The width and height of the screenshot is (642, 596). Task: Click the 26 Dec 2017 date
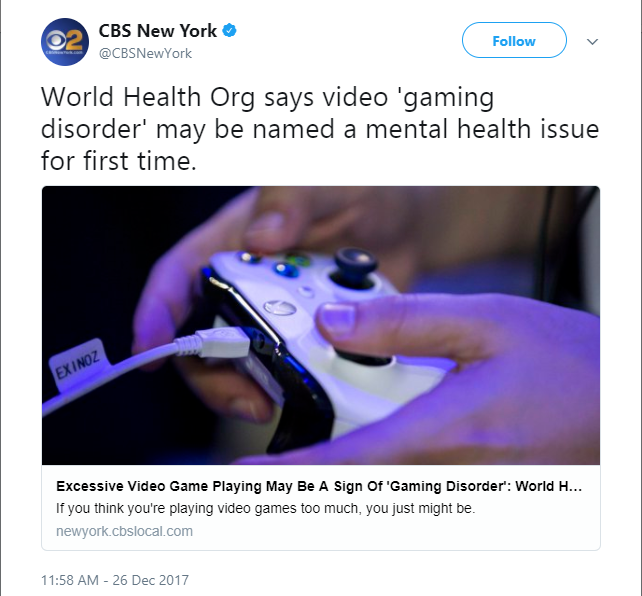(x=151, y=580)
